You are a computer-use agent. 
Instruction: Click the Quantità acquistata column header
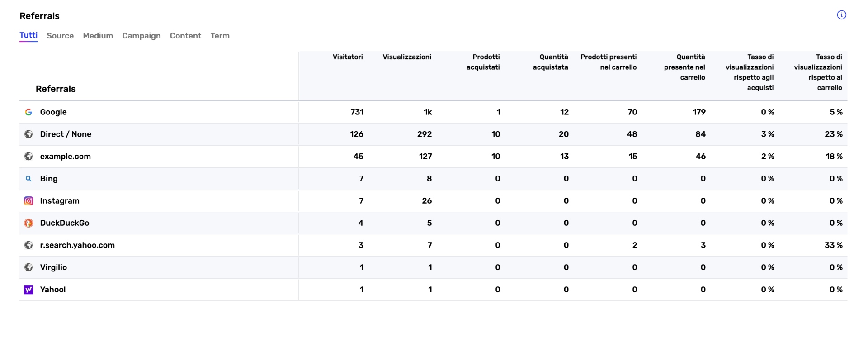(550, 62)
